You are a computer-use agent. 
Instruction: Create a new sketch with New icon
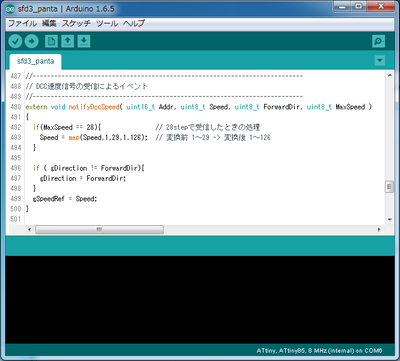51,41
